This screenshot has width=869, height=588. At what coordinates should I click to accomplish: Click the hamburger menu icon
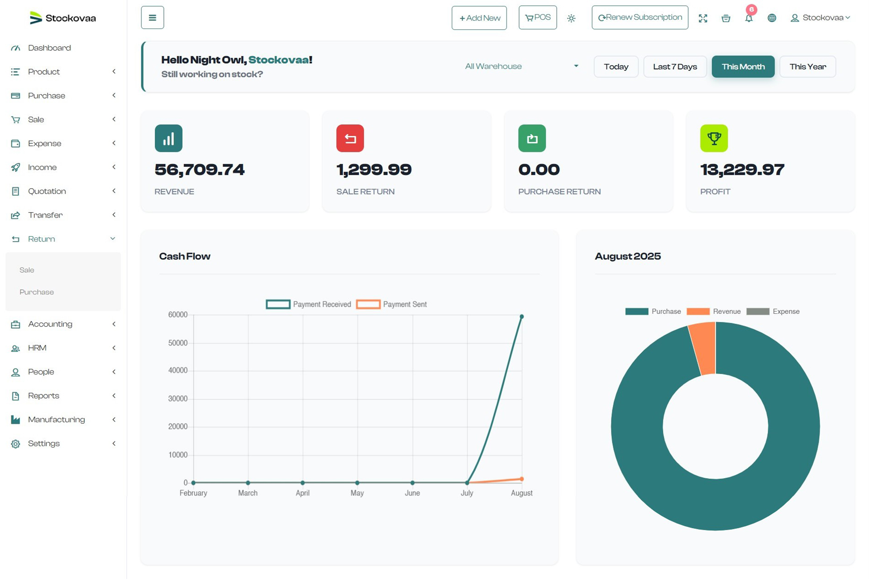152,18
